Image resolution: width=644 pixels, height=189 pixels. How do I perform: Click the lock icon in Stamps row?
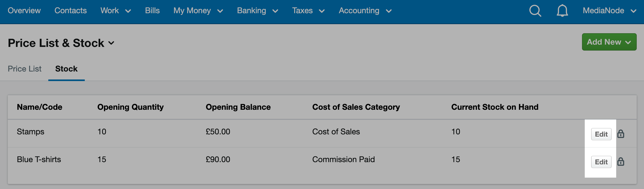click(x=621, y=134)
